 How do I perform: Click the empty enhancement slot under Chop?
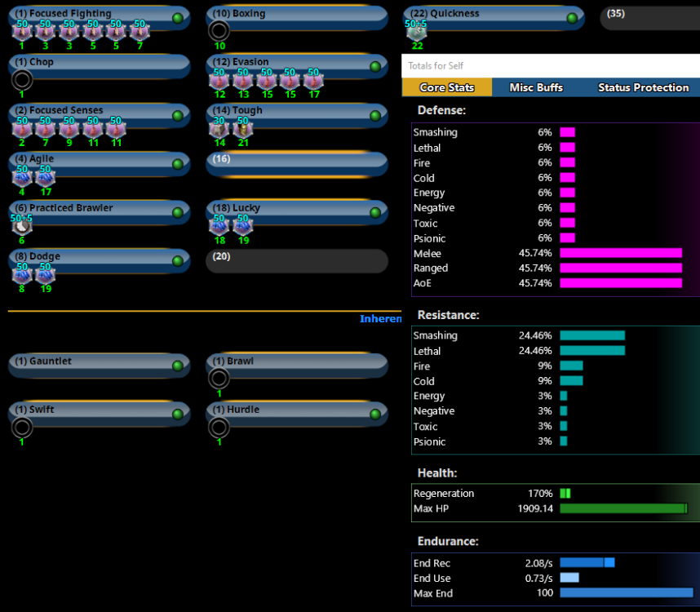(x=22, y=80)
